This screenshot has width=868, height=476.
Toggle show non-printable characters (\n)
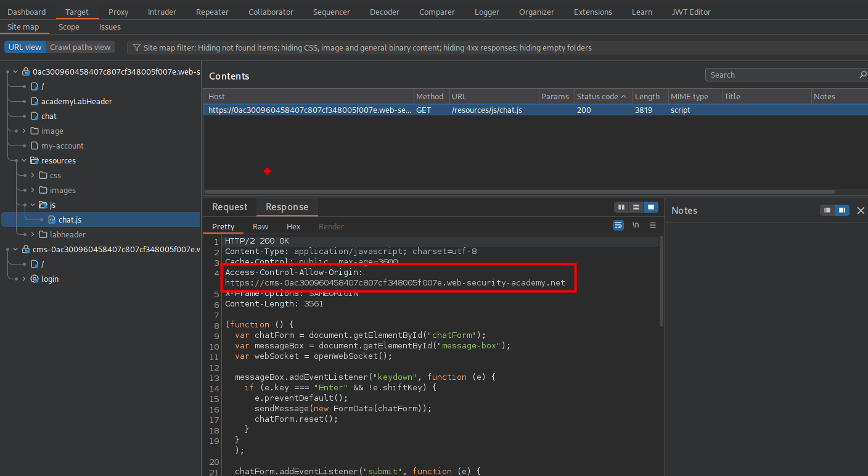[x=636, y=226]
